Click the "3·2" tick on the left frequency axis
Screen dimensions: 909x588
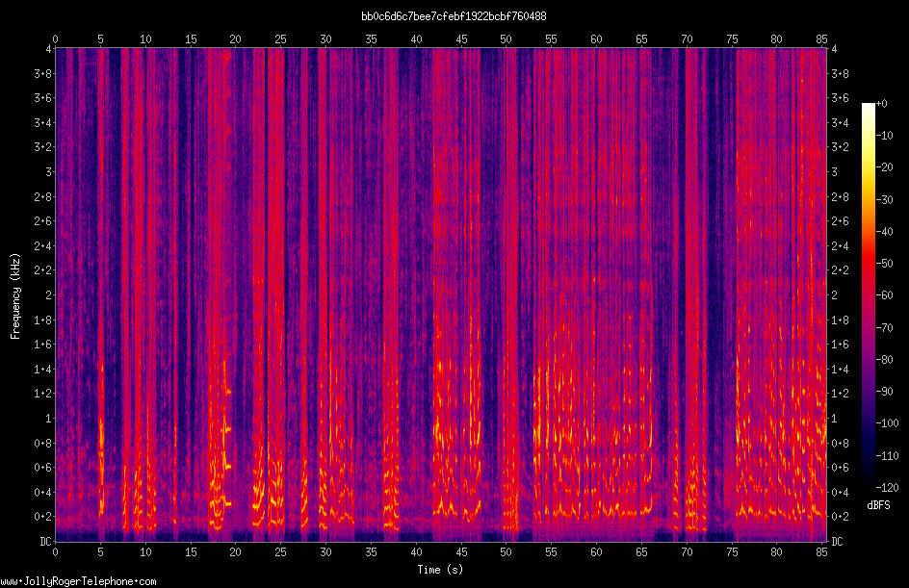point(43,147)
